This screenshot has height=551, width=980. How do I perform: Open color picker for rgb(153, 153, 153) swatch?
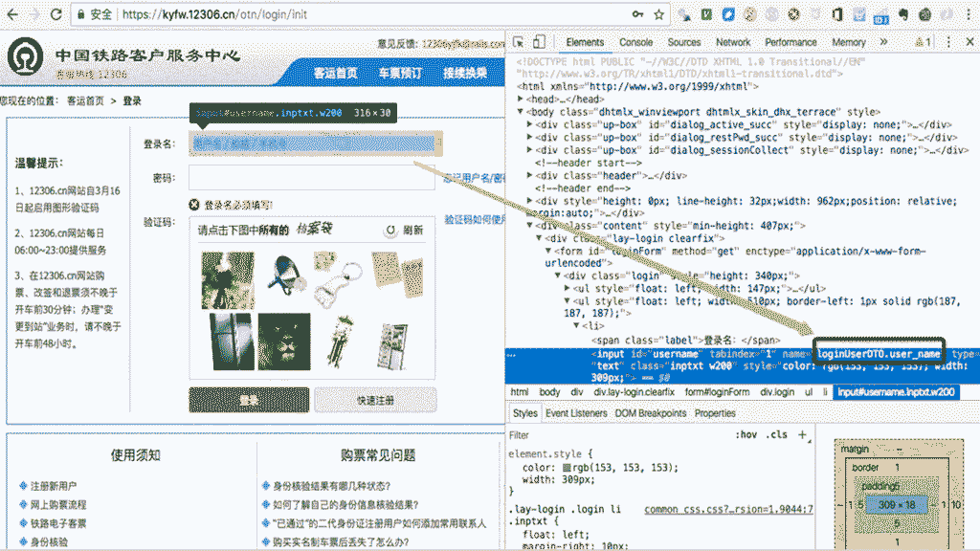(567, 467)
